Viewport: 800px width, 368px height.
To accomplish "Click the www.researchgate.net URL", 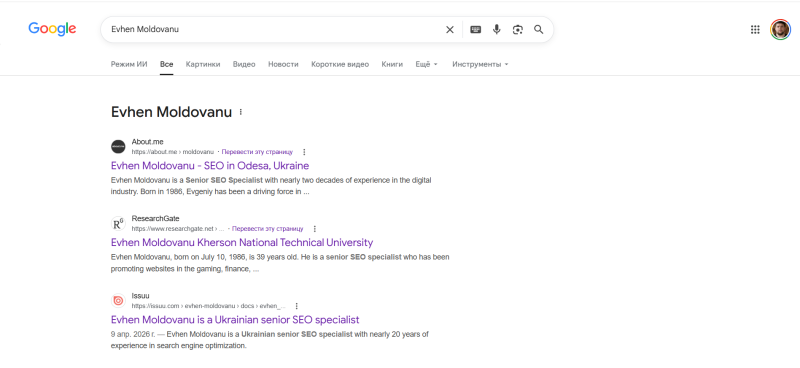I will 178,229.
